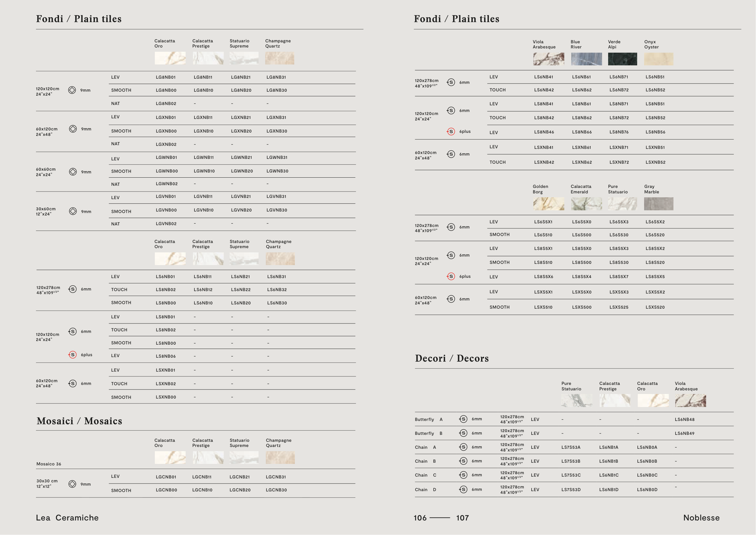Screen dimensions: 756x535
Task: Click the Blue River tile thumbnail
Action: 586,59
